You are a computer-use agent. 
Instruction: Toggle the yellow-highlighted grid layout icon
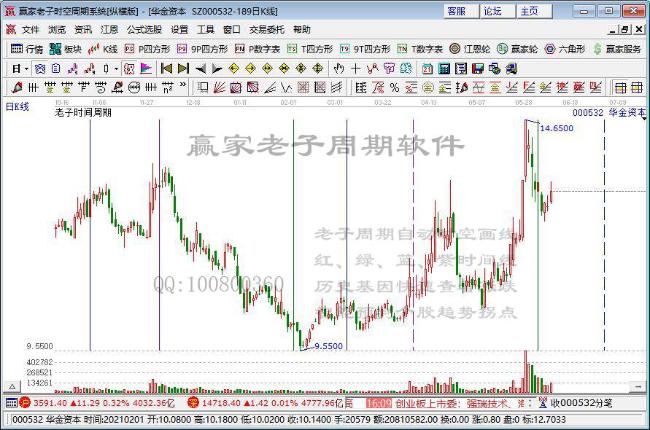620,87
